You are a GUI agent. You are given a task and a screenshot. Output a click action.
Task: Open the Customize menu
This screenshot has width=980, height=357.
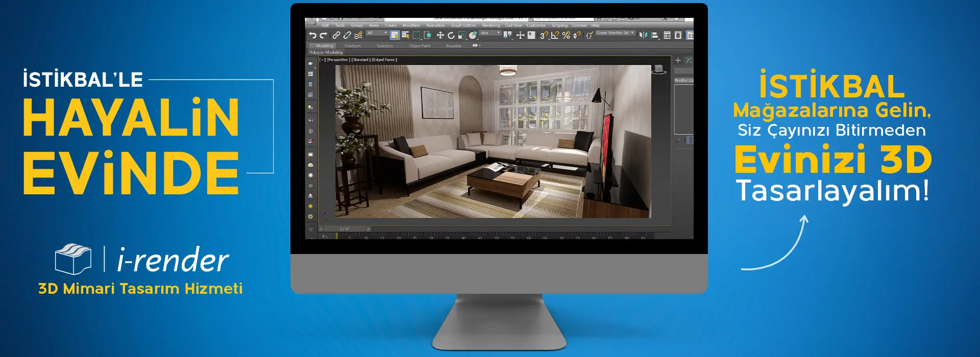[x=536, y=25]
